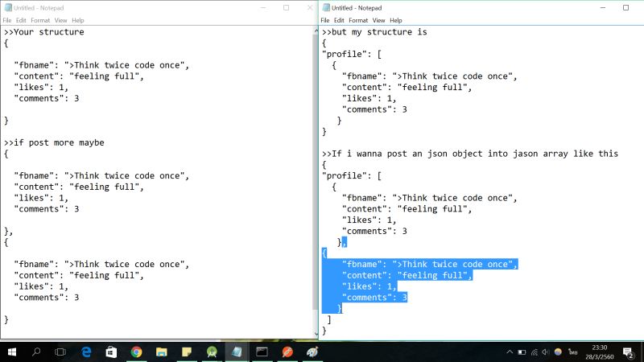
Task: Open Paint from the taskbar
Action: tap(312, 352)
